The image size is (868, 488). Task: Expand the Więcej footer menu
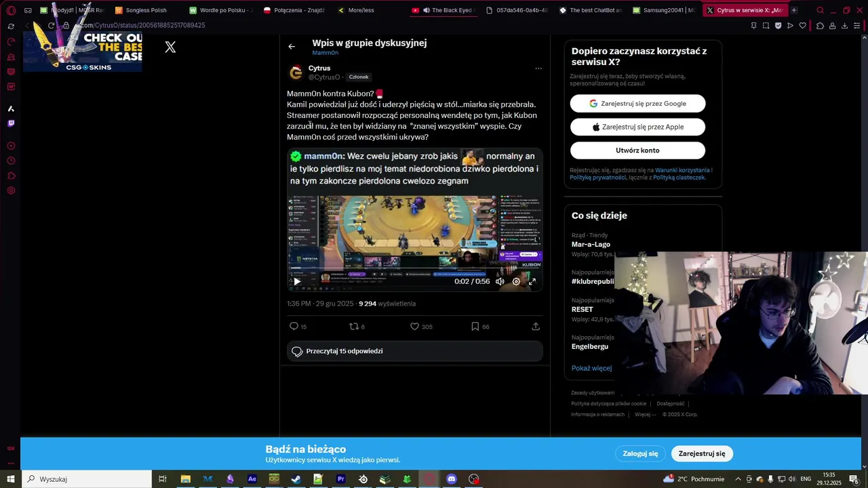pyautogui.click(x=645, y=414)
